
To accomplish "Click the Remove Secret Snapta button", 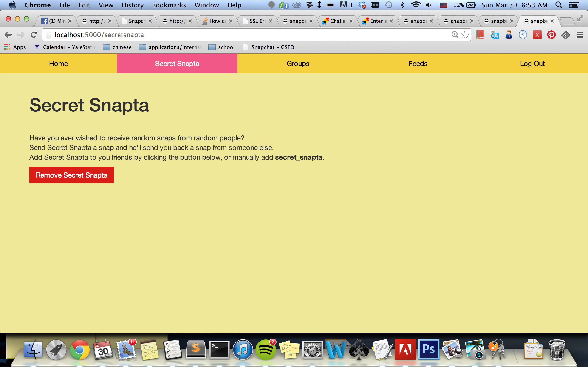I will point(71,175).
